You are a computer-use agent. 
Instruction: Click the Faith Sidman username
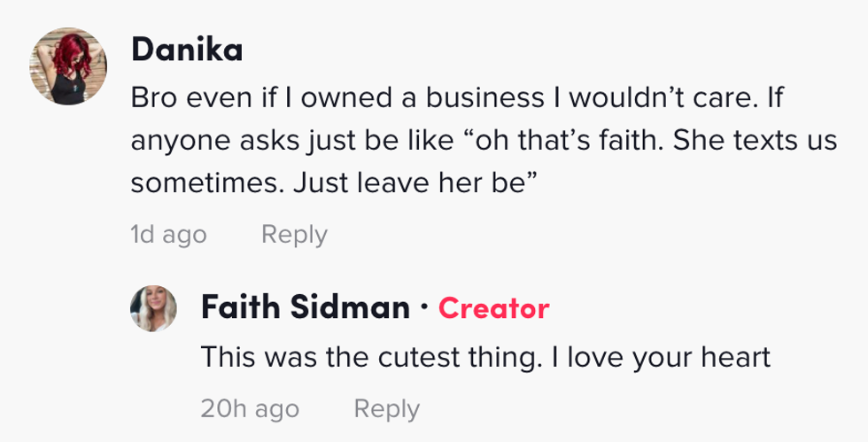(306, 308)
